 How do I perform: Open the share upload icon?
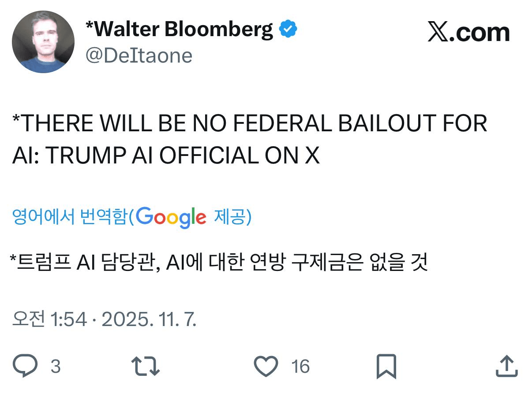click(506, 366)
